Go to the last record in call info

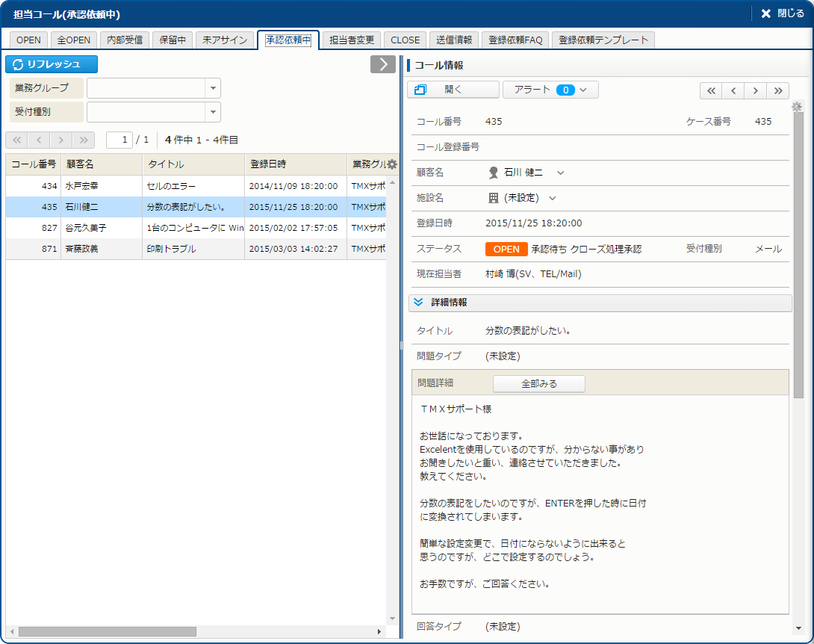coord(778,90)
